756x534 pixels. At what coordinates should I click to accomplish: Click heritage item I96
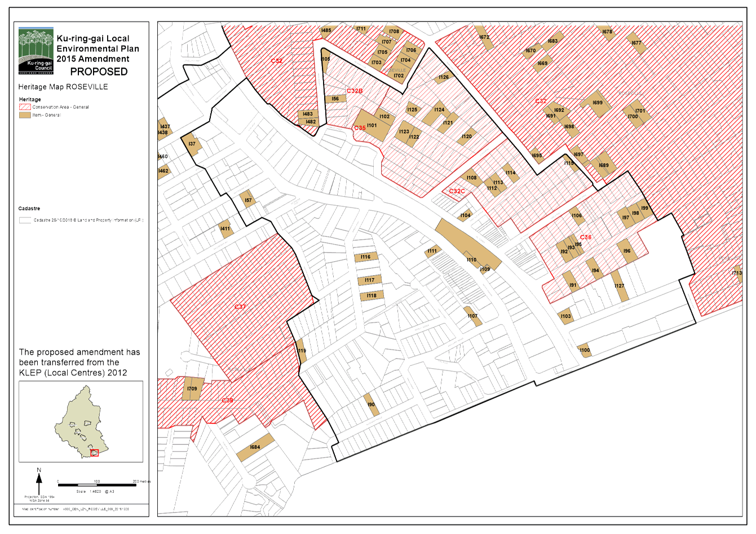click(627, 251)
